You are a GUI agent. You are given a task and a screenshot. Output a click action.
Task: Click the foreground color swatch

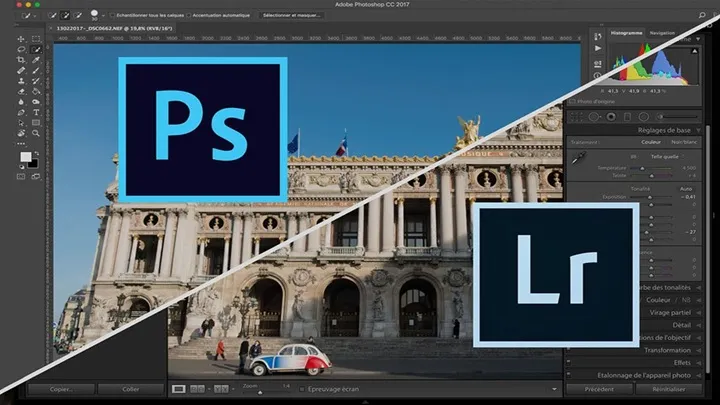[26, 157]
